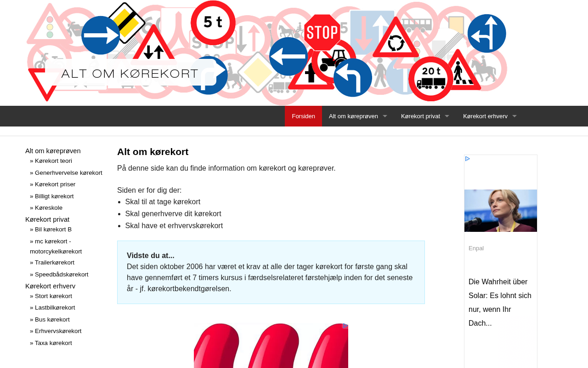
Task: Open the Forsiden navigation tab
Action: click(303, 116)
